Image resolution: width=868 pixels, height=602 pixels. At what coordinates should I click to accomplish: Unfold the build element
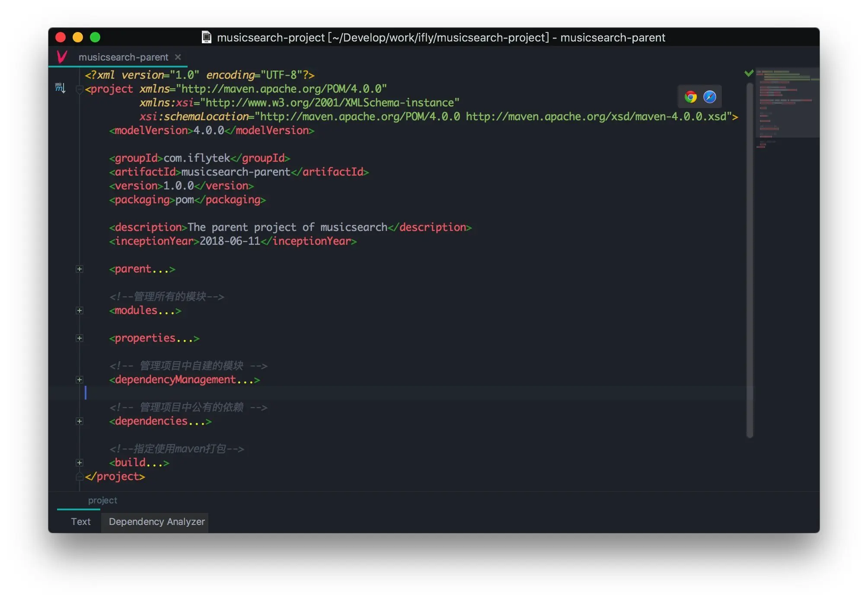click(x=80, y=463)
